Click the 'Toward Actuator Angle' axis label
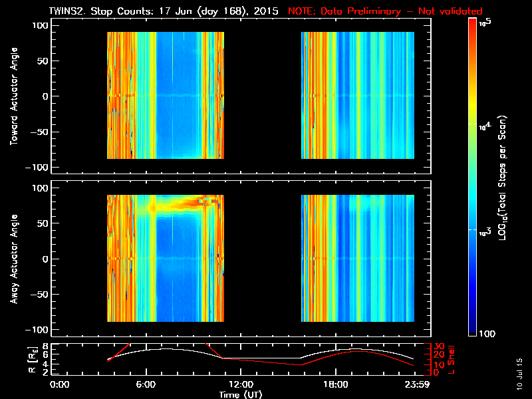This screenshot has height=399, width=532. click(x=14, y=96)
